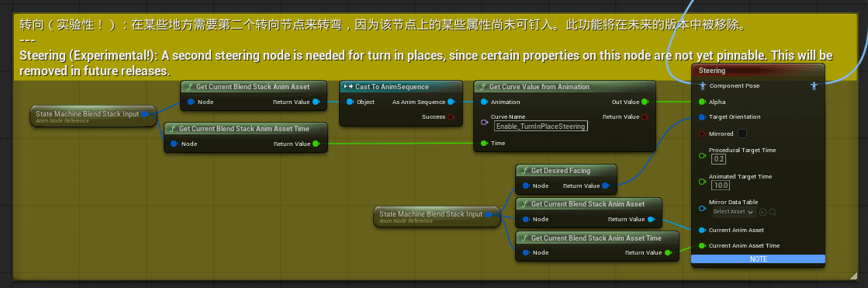
Task: Click the Animated Target Time value 10.0
Action: (721, 185)
